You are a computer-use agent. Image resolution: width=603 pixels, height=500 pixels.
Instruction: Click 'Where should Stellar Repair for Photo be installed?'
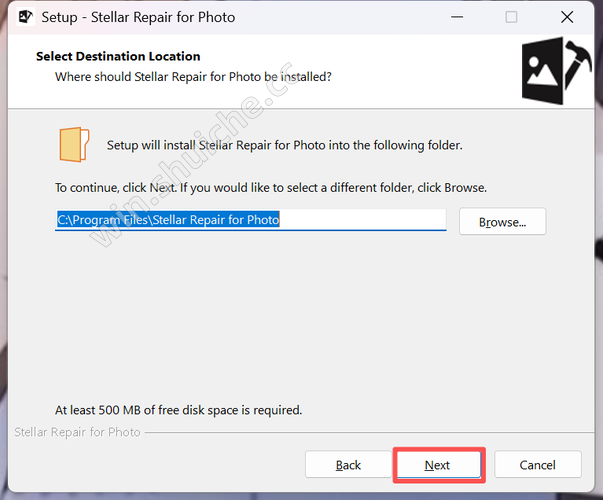click(x=193, y=77)
